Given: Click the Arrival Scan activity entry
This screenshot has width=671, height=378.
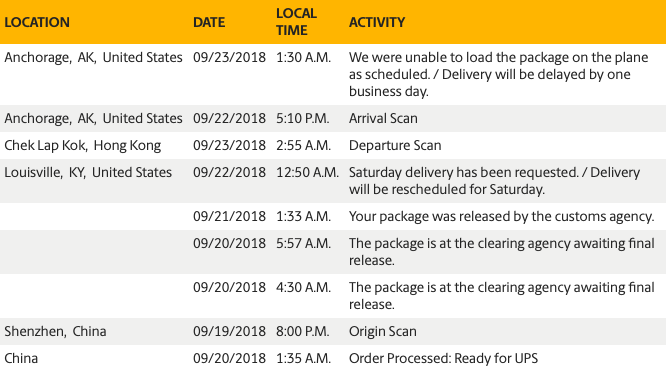Looking at the screenshot, I should 383,118.
